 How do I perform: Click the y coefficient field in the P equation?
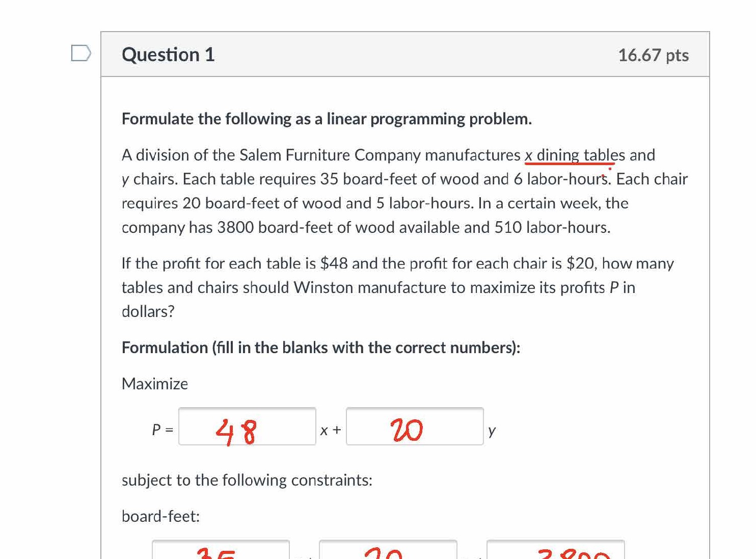click(x=415, y=427)
